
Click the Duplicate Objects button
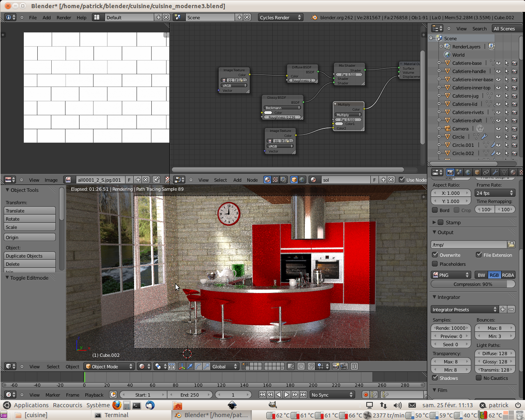coord(30,256)
